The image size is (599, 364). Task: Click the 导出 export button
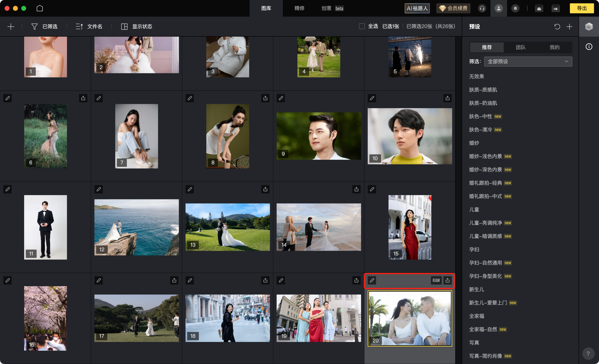tap(581, 8)
